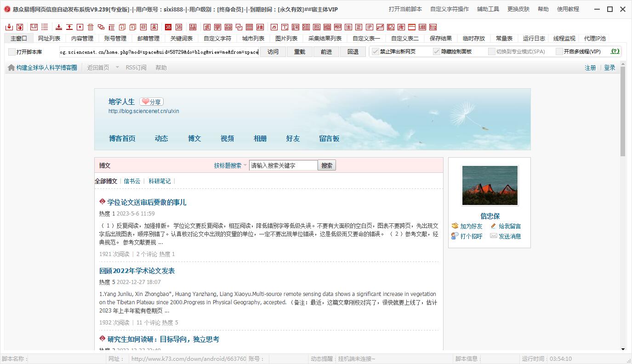
Task: Open the 采集结果列表 tab
Action: [325, 39]
